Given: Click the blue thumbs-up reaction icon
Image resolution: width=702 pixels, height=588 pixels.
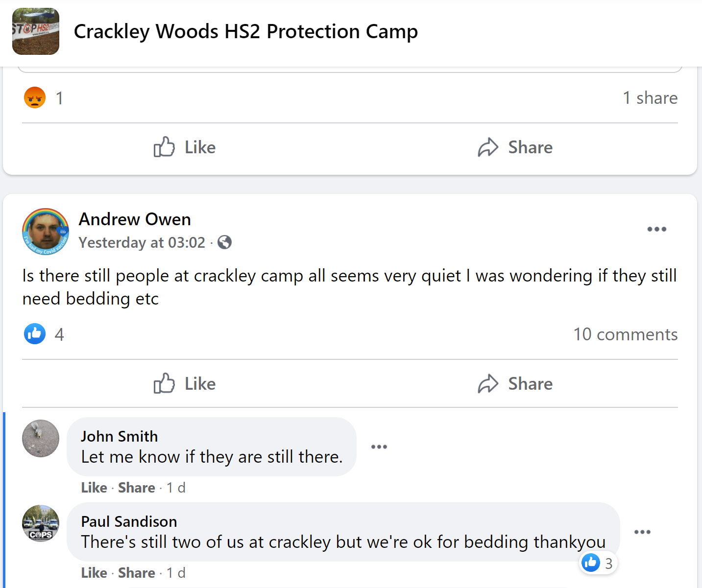Looking at the screenshot, I should [35, 334].
